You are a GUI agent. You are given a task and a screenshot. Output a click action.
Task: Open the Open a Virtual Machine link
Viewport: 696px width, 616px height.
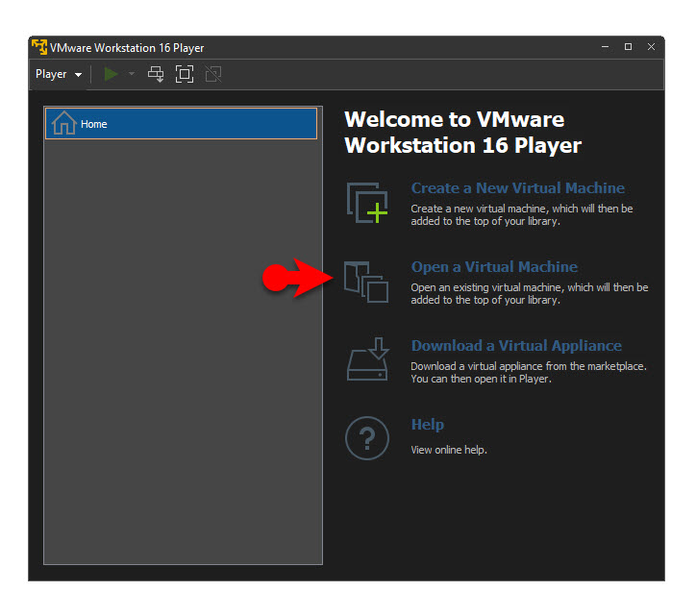click(x=494, y=267)
